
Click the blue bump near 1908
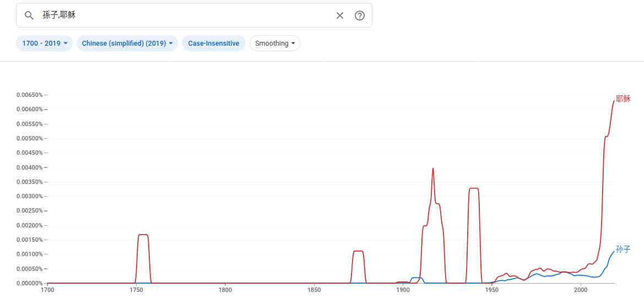pos(416,278)
